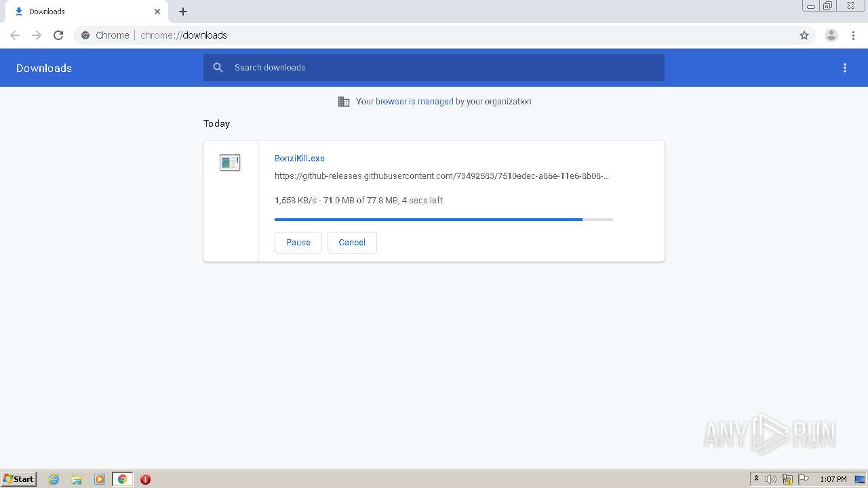This screenshot has height=488, width=868.
Task: Click the red Opera taskbar icon
Action: tap(145, 479)
